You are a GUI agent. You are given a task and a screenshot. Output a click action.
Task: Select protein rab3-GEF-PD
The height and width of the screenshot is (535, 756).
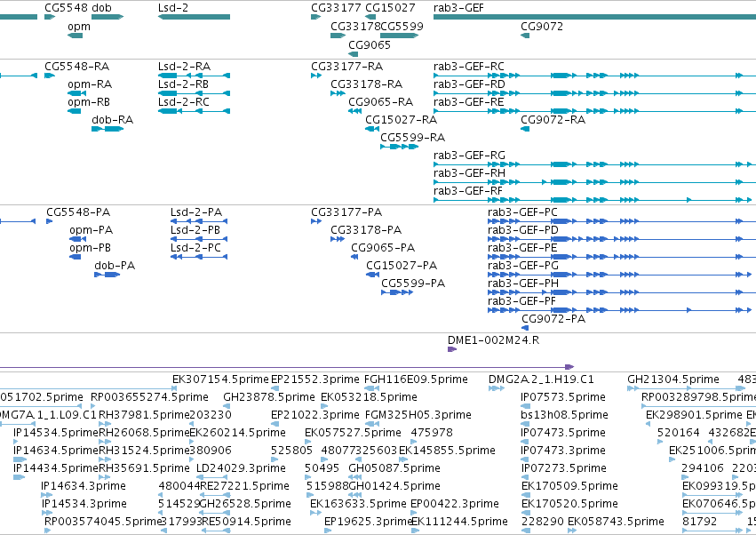(523, 230)
